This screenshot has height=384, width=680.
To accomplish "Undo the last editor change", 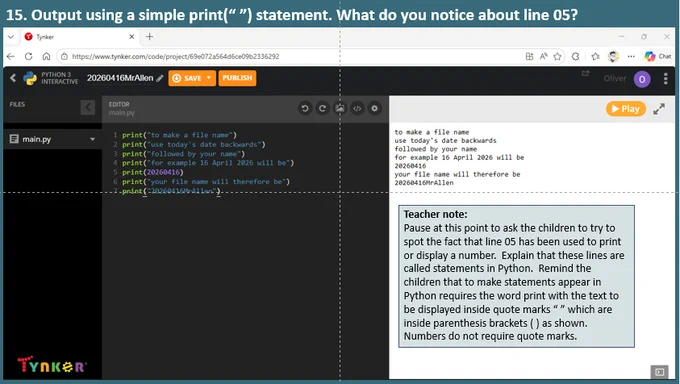I will tap(305, 108).
